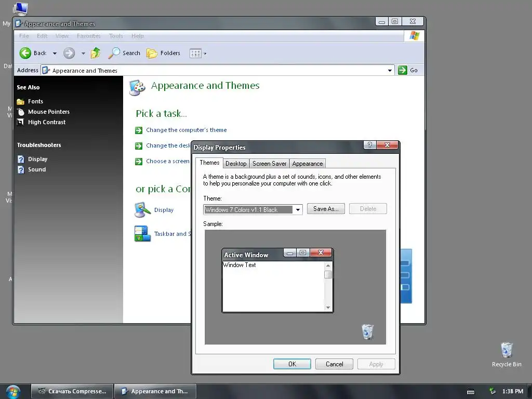Click the network tray icon near clock

493,391
